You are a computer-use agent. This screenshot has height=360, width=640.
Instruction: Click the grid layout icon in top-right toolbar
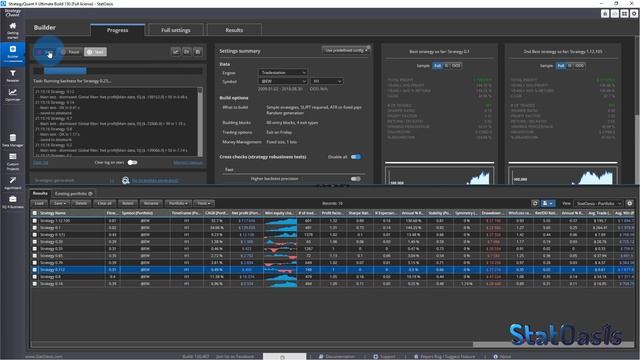[x=624, y=13]
